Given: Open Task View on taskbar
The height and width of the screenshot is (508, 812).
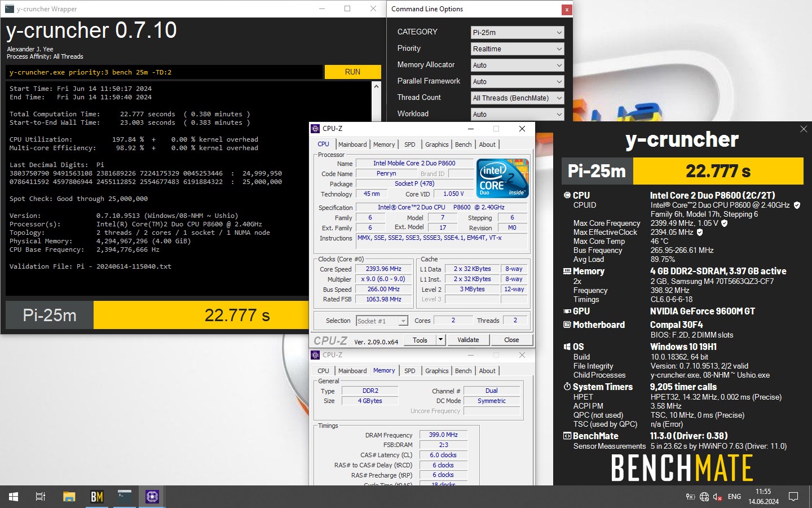Looking at the screenshot, I should (41, 497).
